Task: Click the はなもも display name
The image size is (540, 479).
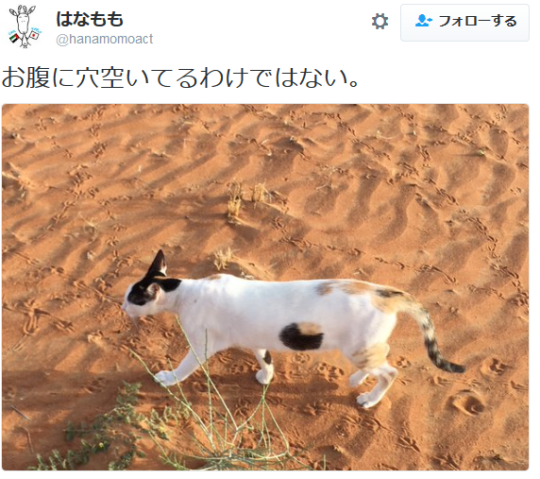Action: pos(90,19)
